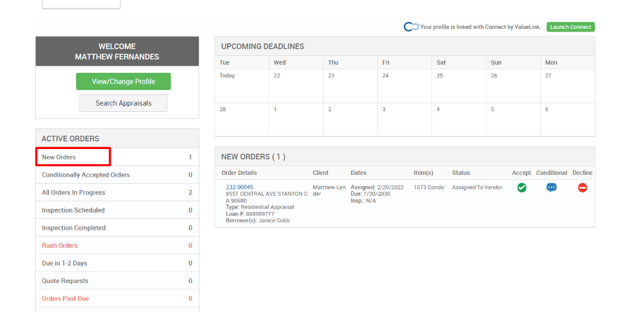Click the ACTIVE ORDERS heading

[70, 139]
